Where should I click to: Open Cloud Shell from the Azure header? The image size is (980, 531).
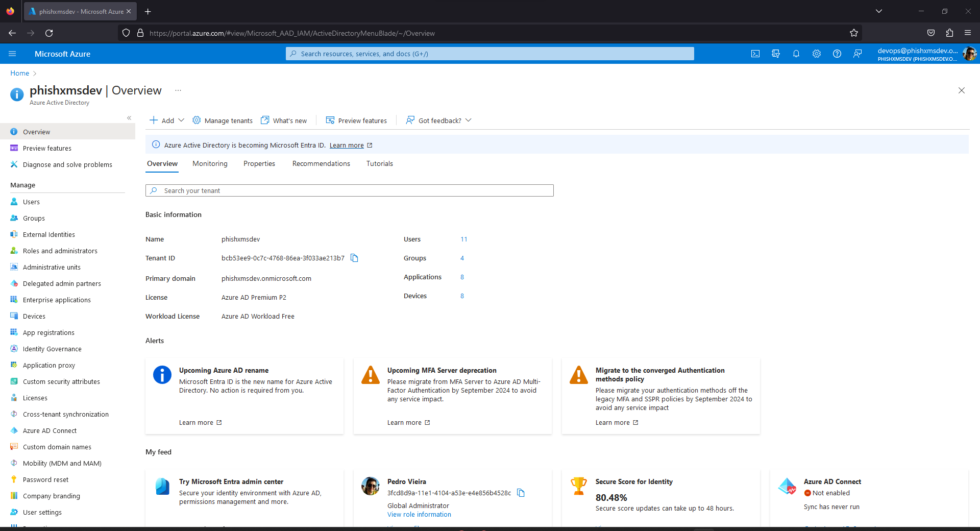755,54
